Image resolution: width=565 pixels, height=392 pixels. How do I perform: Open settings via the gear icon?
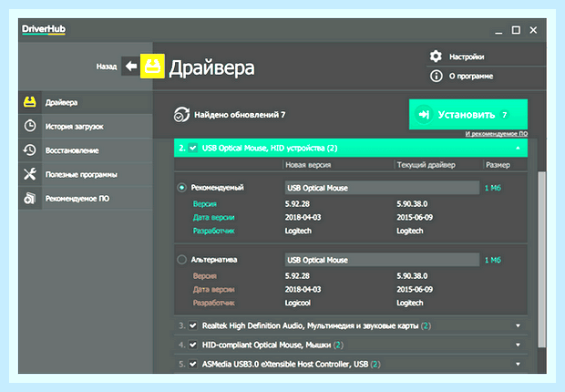[x=436, y=57]
